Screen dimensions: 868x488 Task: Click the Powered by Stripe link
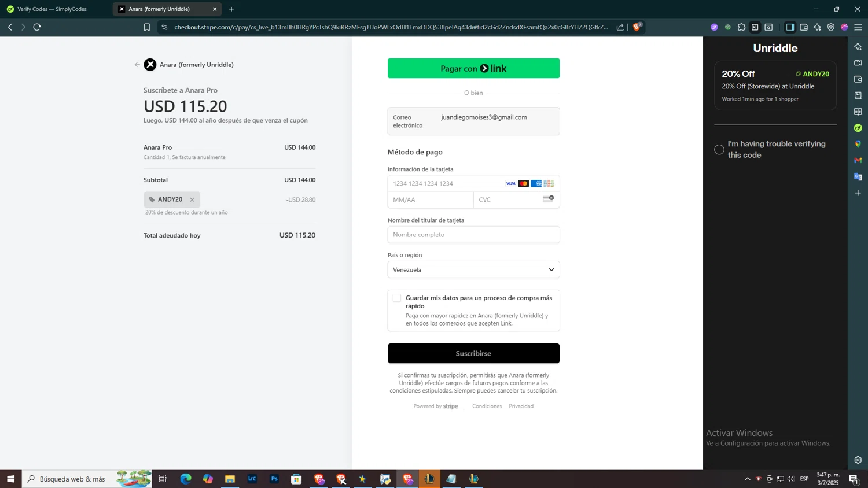coord(436,406)
